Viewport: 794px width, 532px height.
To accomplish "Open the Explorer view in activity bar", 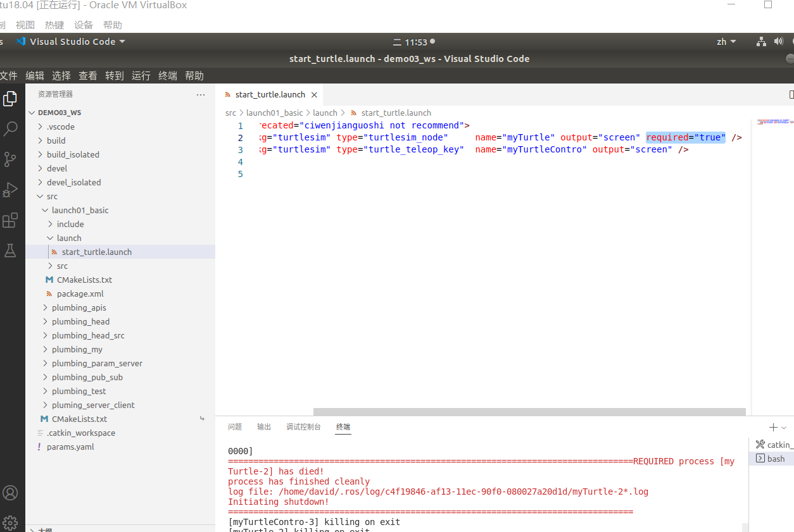I will pos(10,99).
